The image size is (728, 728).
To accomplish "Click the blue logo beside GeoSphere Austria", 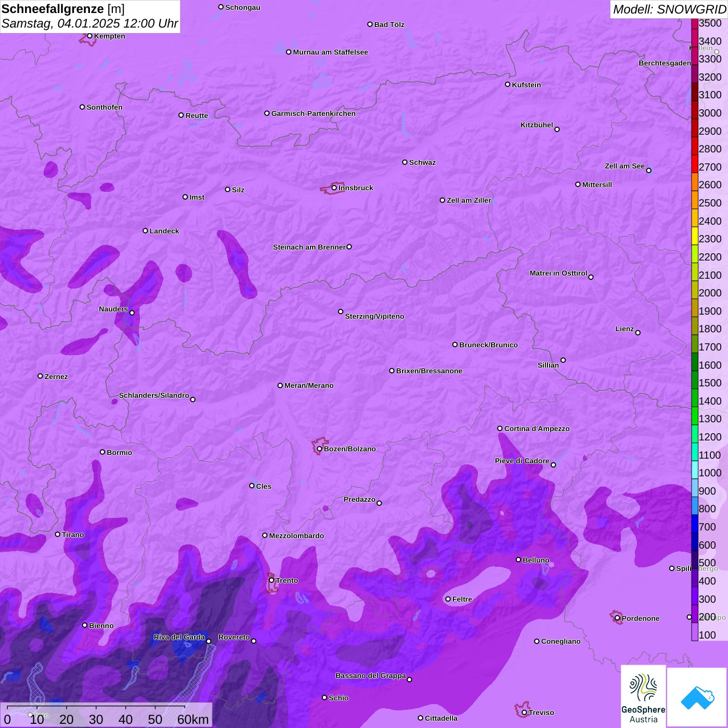I will (x=697, y=698).
